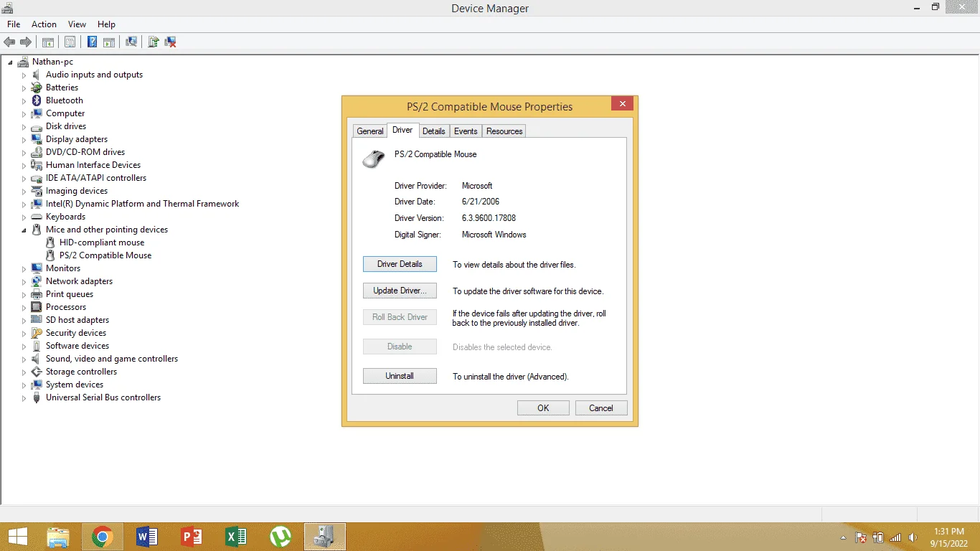Collapse the Mice and other pointing devices node

[x=24, y=230]
